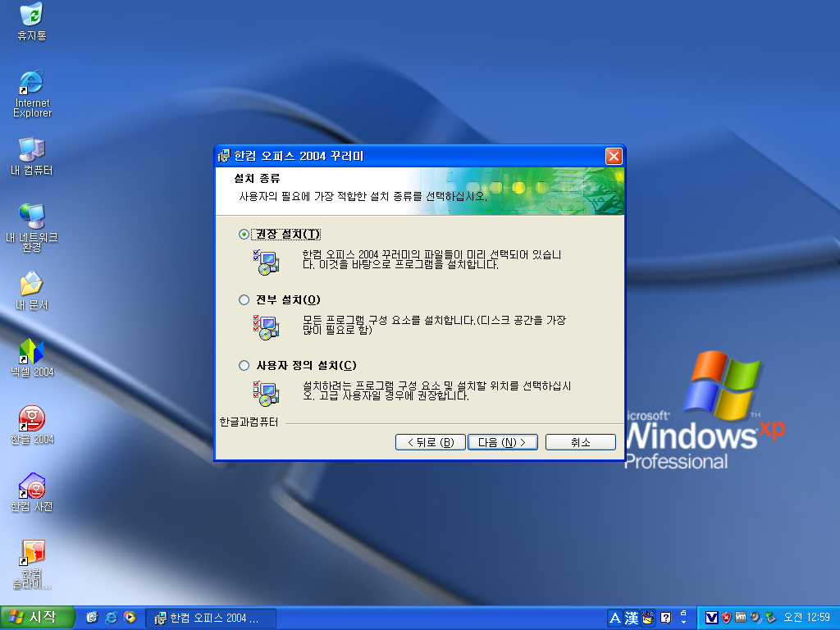Click the V3 antivirus tray icon

tap(711, 618)
